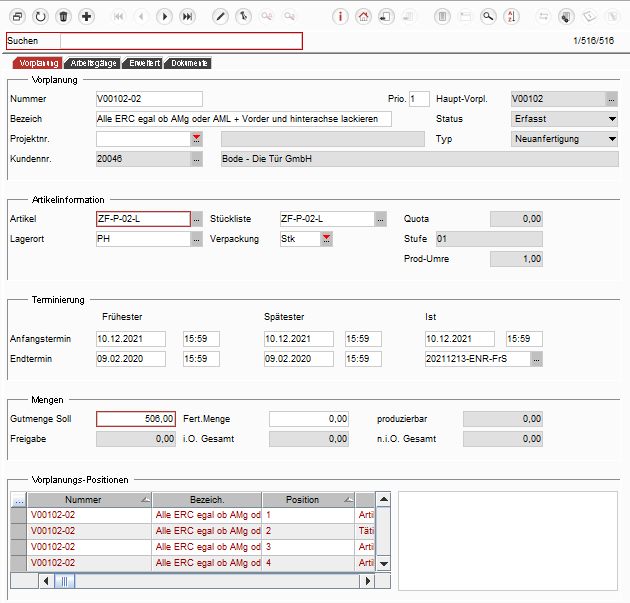Click the horizontal scrollbar thumb in positions table
Viewport: 630px width, 603px height.
(x=64, y=581)
